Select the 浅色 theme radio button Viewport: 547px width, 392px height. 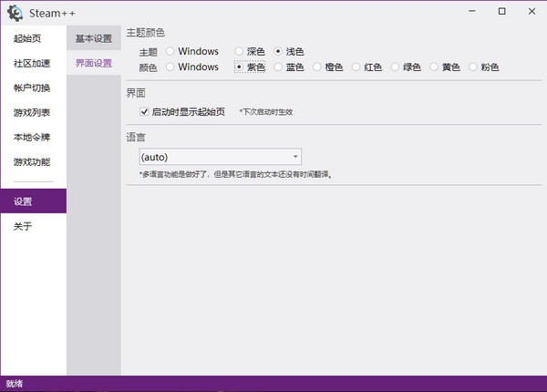[x=279, y=52]
